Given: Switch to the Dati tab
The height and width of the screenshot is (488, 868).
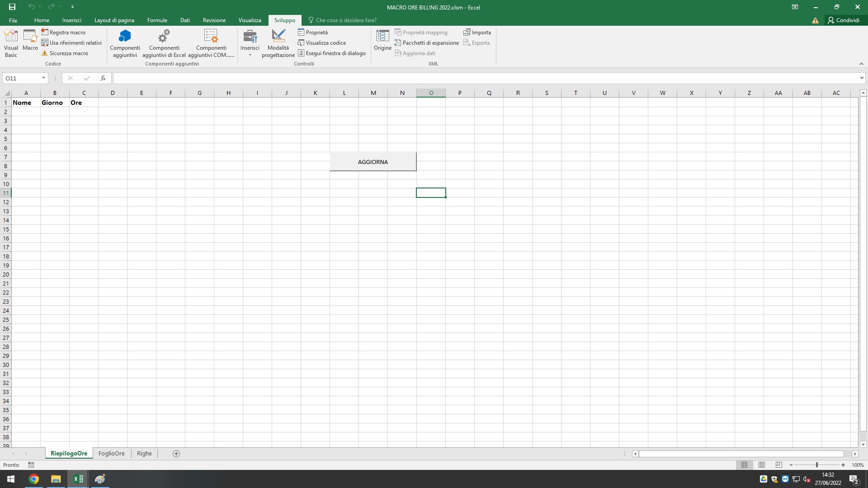Looking at the screenshot, I should [185, 20].
